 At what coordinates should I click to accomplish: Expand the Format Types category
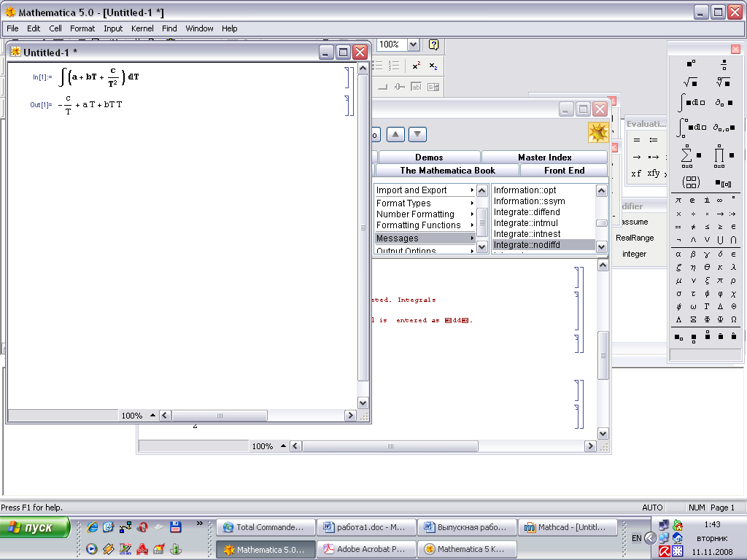tap(425, 203)
